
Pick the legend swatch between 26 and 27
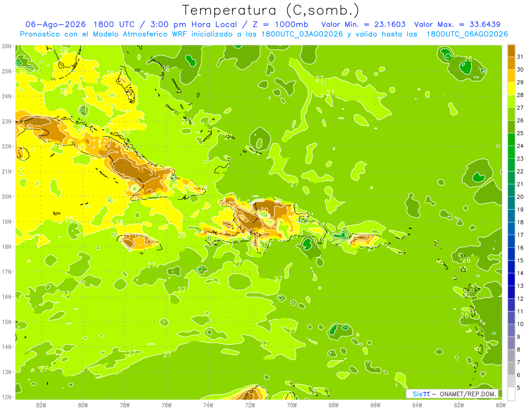[511, 114]
